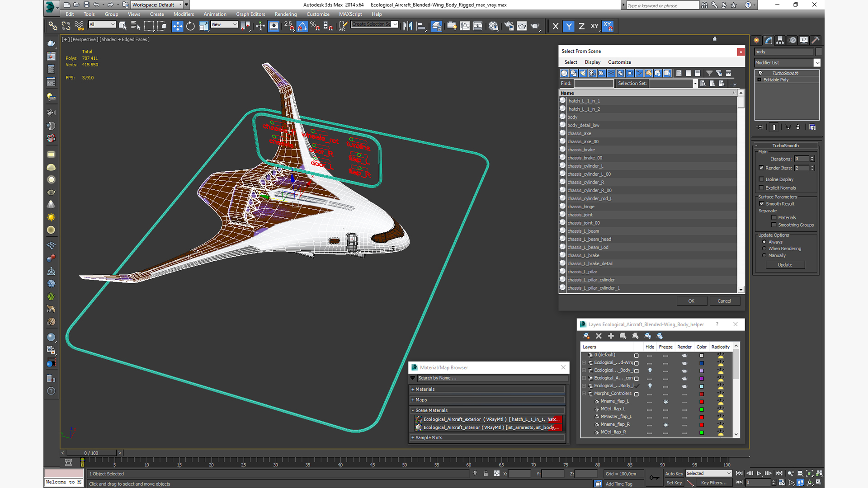Open the Hierarchy command panel tab
The width and height of the screenshot is (868, 488).
[780, 40]
